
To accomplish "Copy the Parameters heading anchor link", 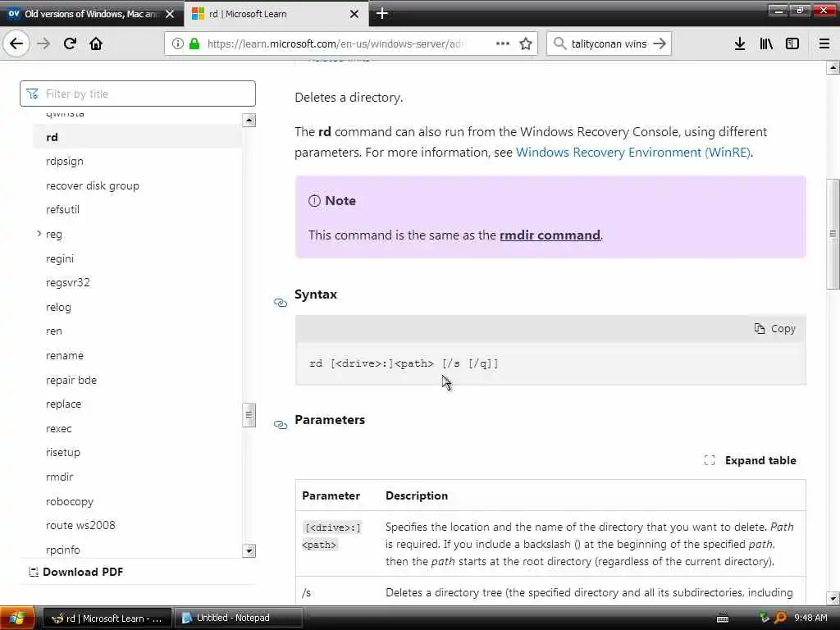I will [281, 425].
